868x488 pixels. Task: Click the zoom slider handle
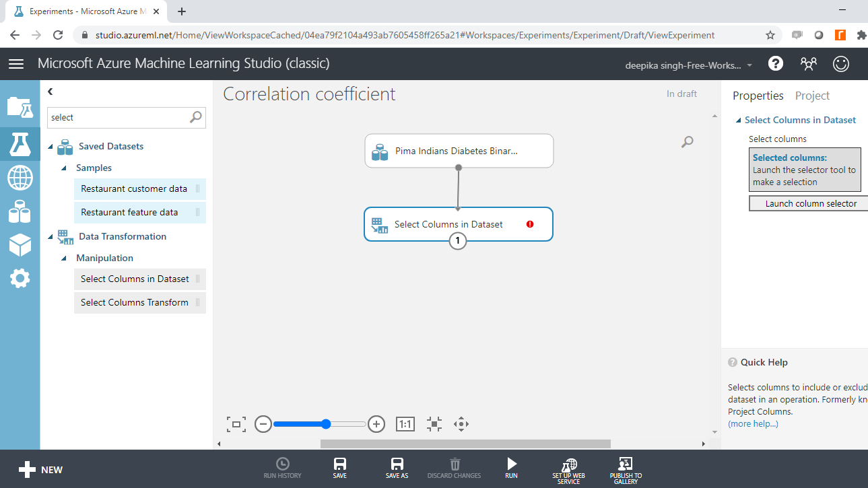pyautogui.click(x=326, y=424)
